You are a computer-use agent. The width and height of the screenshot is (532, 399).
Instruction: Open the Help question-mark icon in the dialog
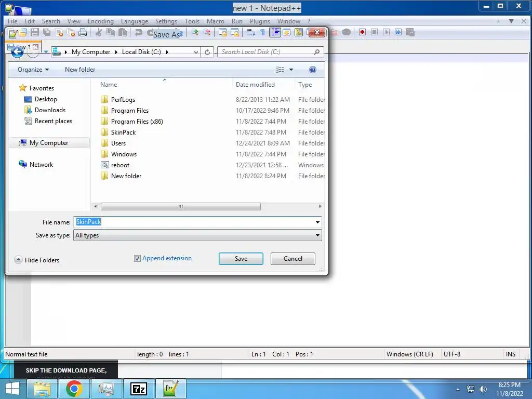312,70
